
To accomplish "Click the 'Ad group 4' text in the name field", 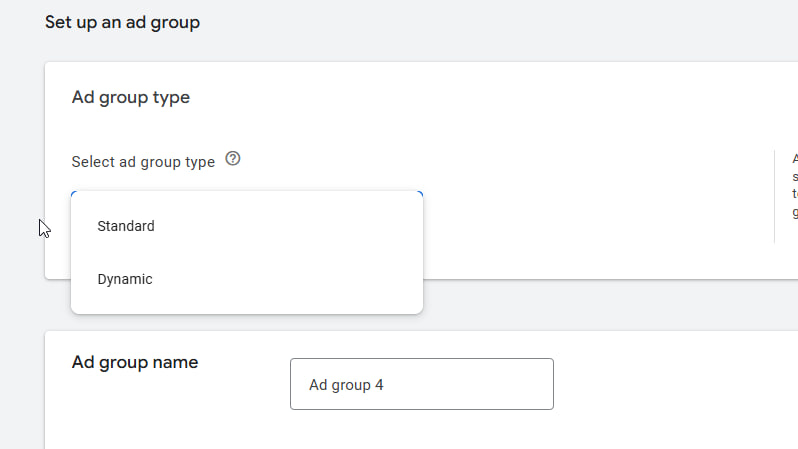I will tap(346, 385).
